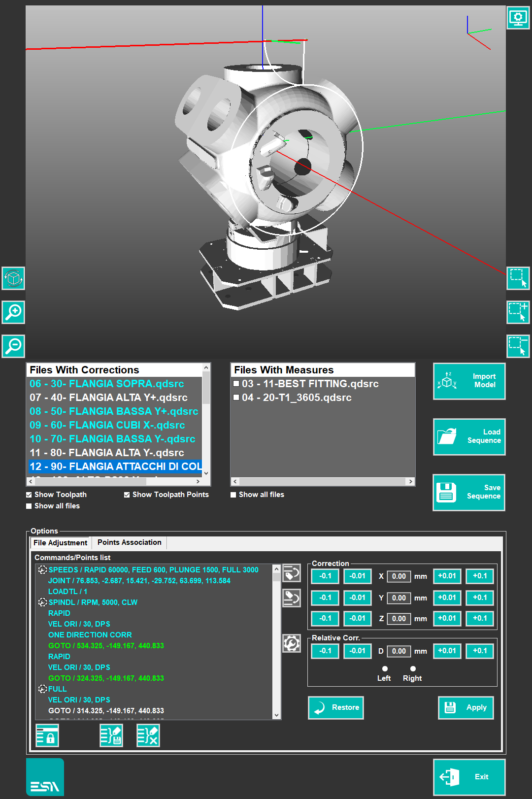Switch to Points Association tab
This screenshot has width=532, height=799.
[129, 542]
